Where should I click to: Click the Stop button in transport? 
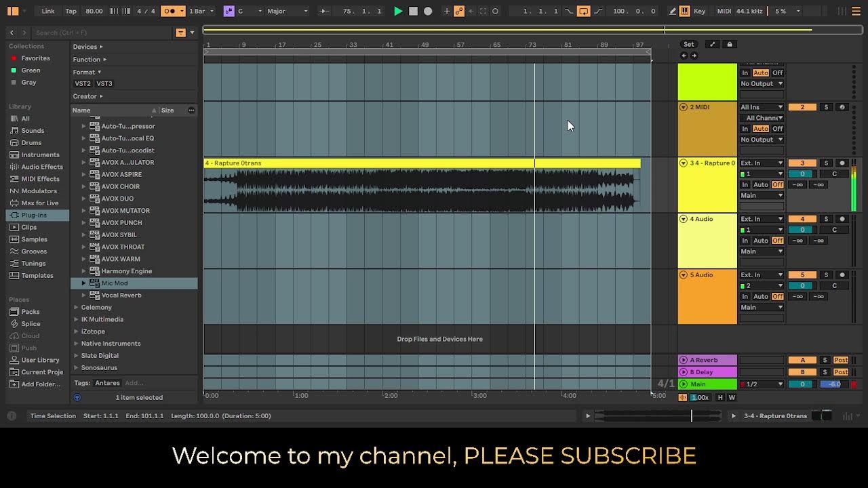413,11
